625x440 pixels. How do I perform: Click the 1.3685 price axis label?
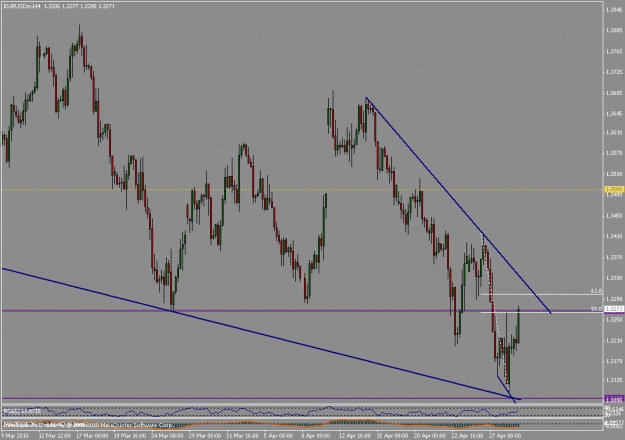[614, 93]
